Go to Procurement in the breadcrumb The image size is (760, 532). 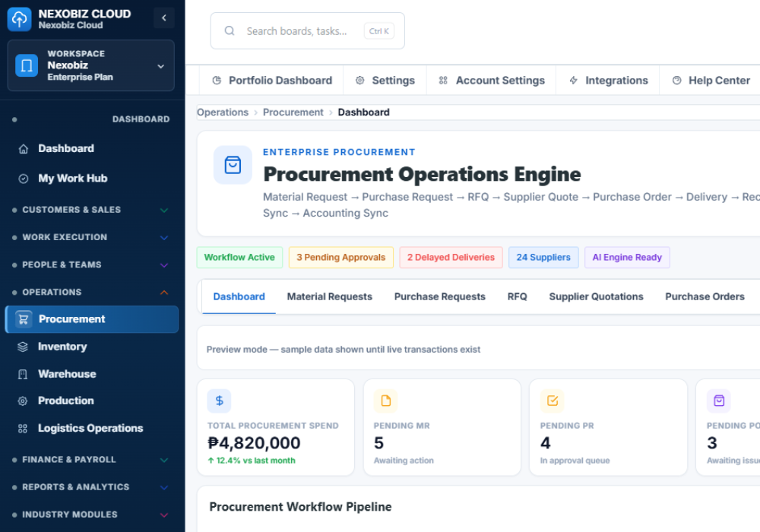tap(293, 112)
